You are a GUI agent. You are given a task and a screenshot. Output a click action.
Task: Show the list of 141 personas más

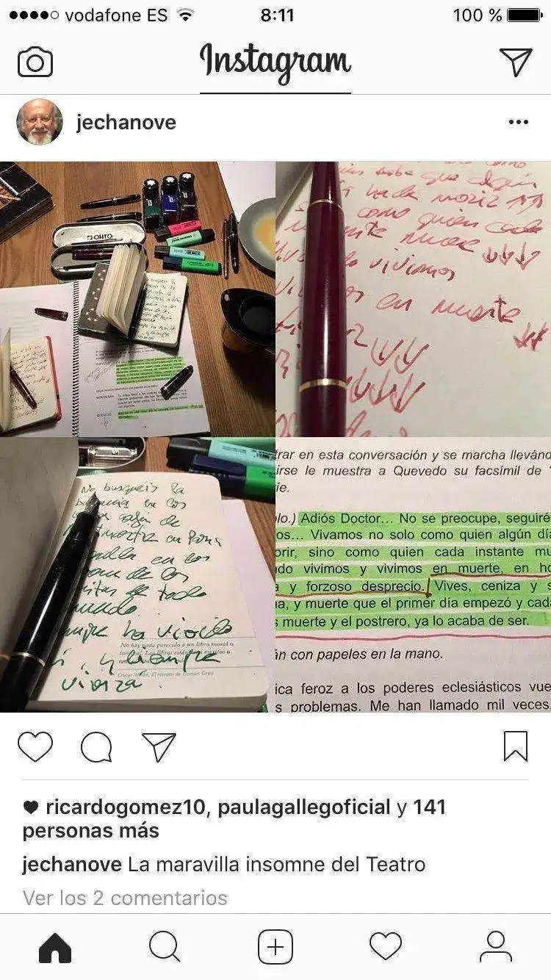click(x=234, y=819)
